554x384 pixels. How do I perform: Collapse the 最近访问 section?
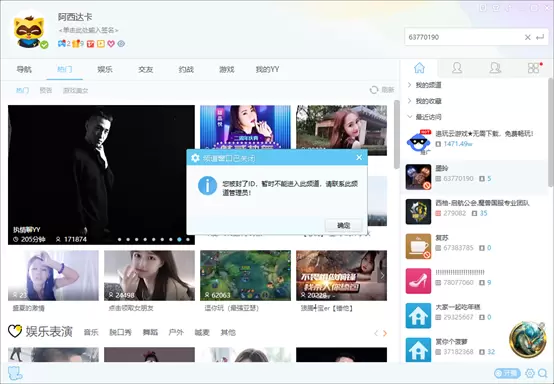[425, 117]
